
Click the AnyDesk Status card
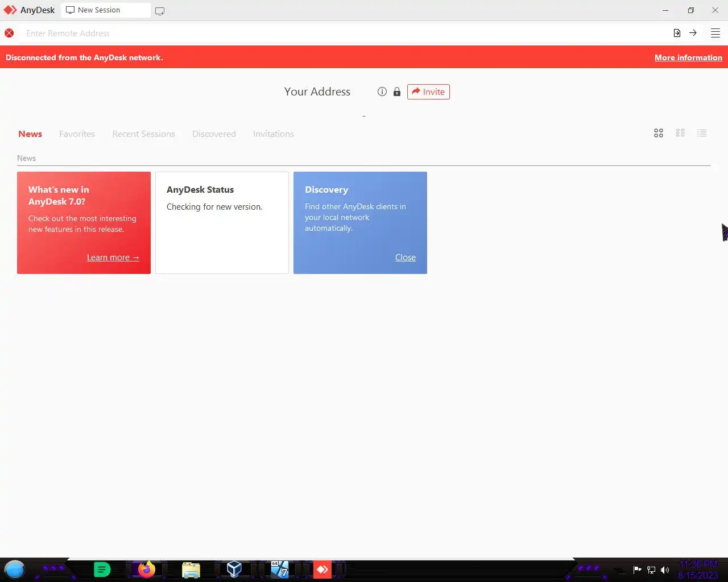(x=222, y=223)
